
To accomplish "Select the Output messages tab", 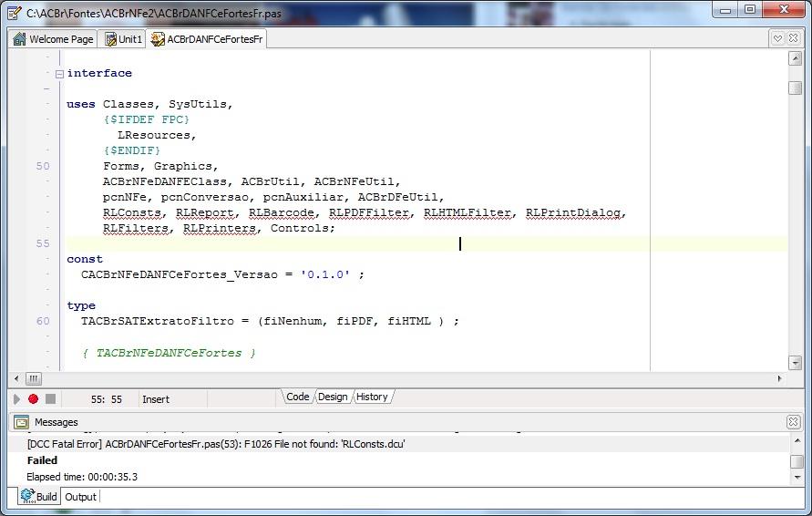I will coord(80,497).
